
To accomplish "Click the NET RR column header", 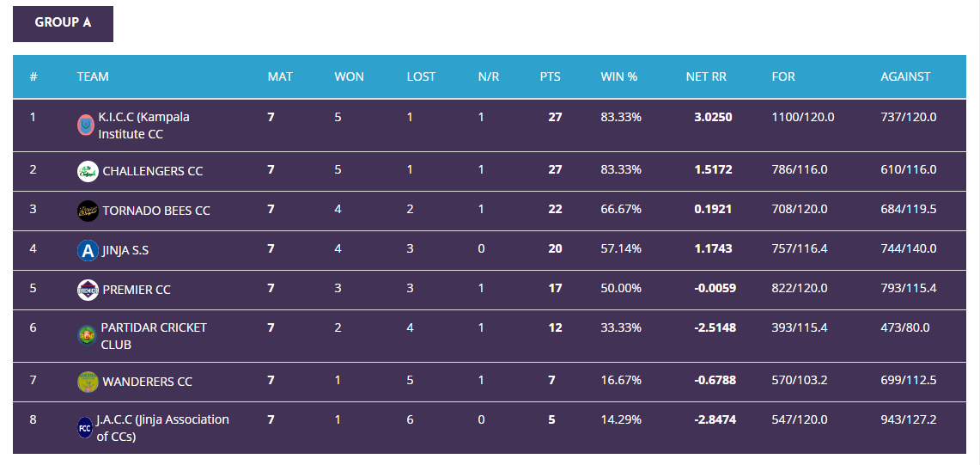I will click(706, 76).
